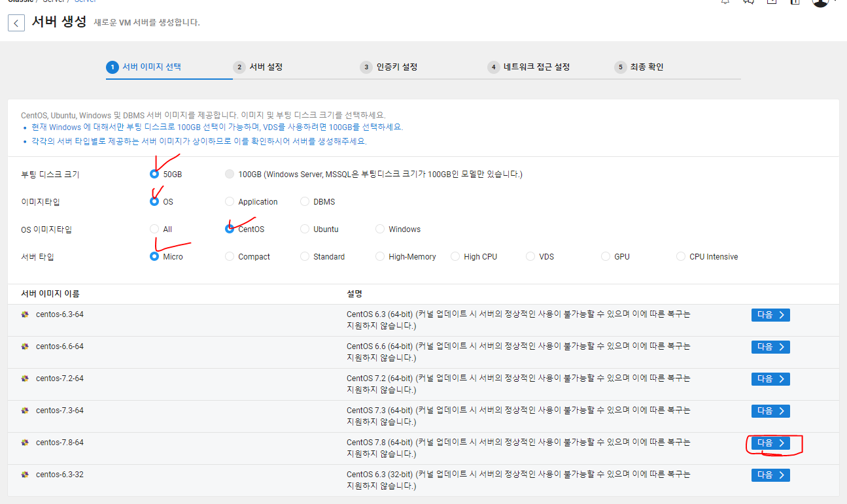Pick the Standard server type

coord(304,256)
